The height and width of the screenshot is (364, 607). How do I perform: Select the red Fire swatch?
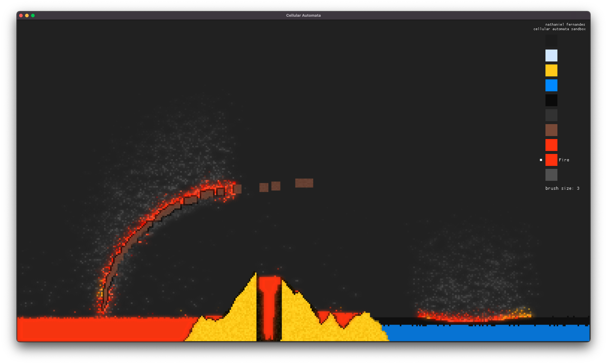[x=551, y=160]
